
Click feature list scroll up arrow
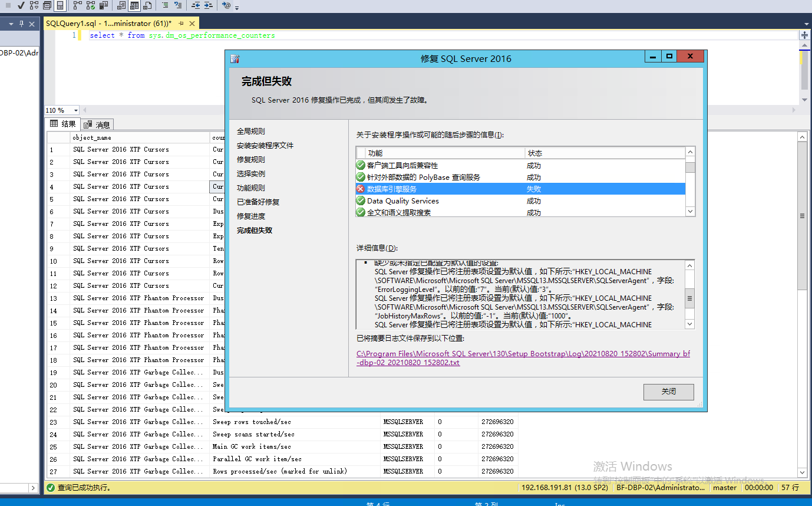coord(690,152)
